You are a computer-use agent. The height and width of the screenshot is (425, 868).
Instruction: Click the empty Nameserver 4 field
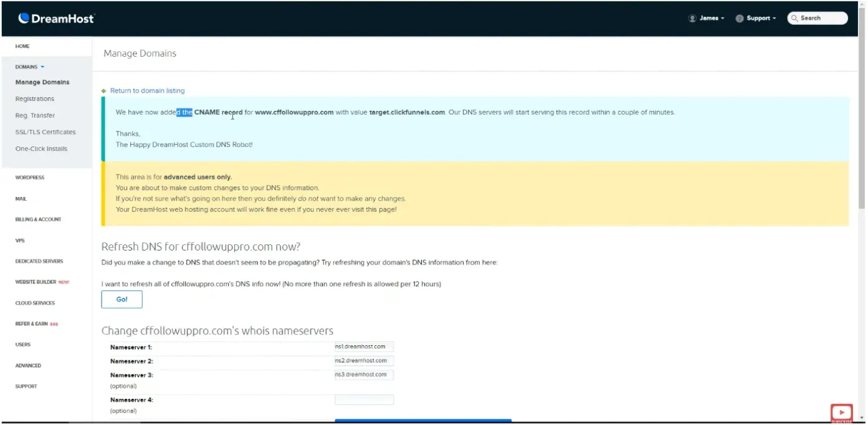coord(364,399)
